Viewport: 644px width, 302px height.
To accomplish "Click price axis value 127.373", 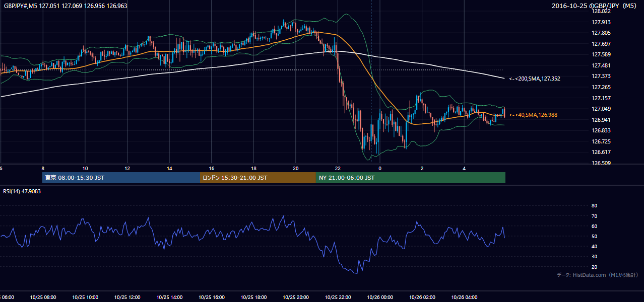I will [601, 76].
